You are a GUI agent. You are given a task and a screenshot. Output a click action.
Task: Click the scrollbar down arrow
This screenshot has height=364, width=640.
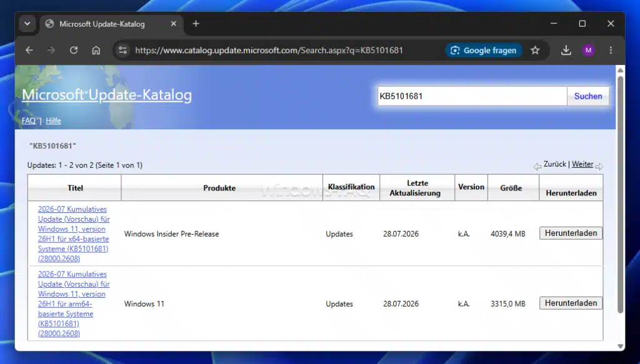click(621, 346)
